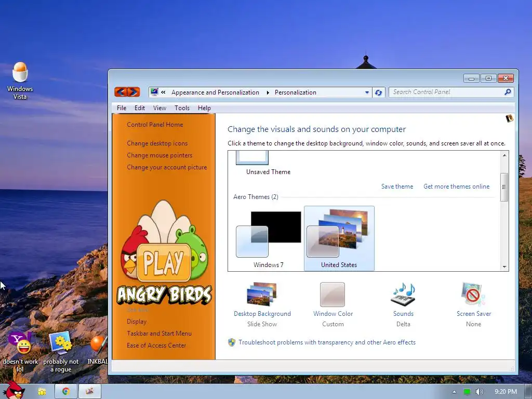Click the Save theme link

click(397, 187)
